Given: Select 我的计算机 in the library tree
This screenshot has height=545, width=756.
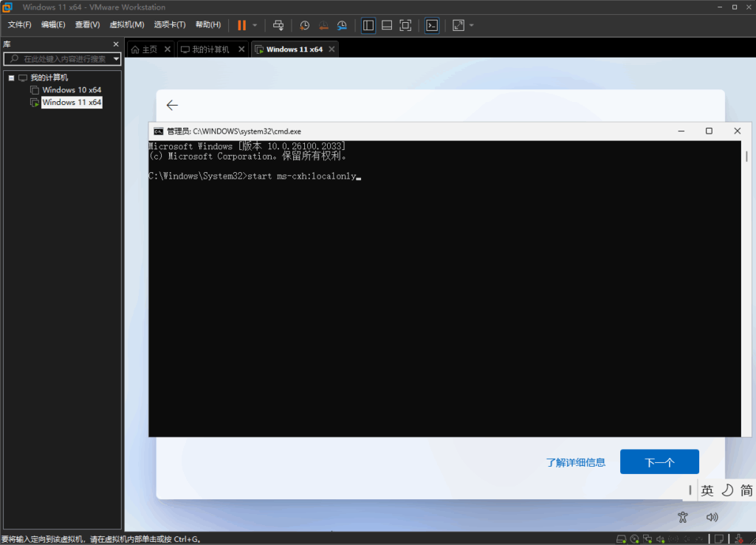Looking at the screenshot, I should [49, 78].
